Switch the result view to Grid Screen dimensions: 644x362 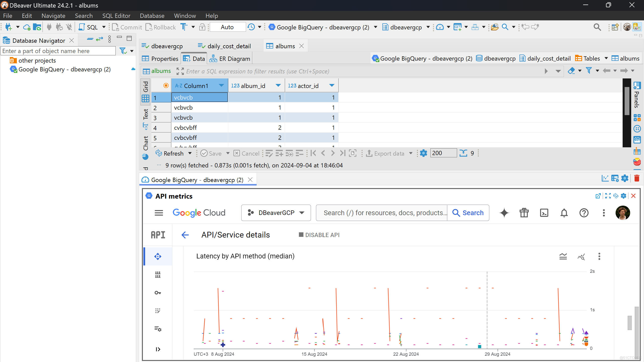click(x=145, y=92)
